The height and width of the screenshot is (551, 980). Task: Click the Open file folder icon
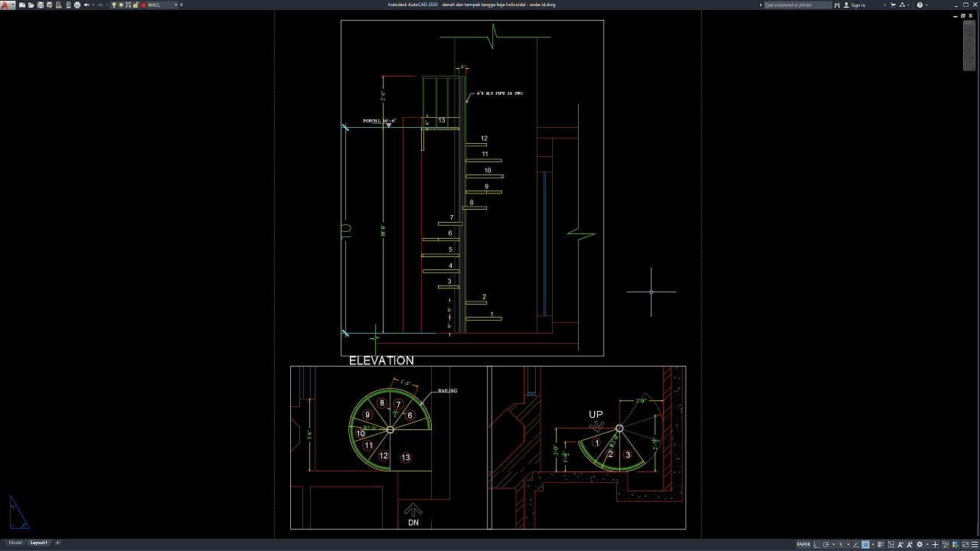click(x=31, y=5)
